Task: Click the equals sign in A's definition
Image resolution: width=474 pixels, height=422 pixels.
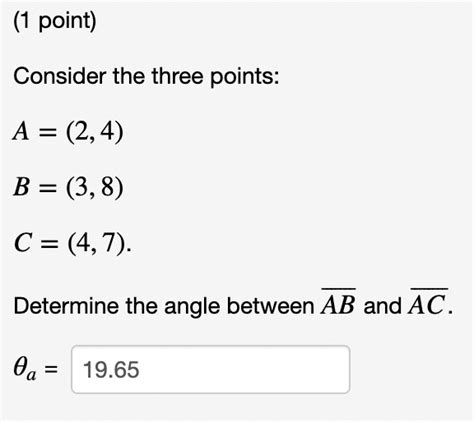Action: point(47,132)
